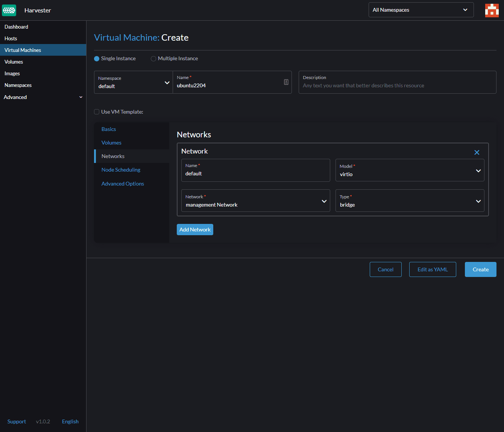
Task: Open Images in the sidebar
Action: (x=12, y=73)
